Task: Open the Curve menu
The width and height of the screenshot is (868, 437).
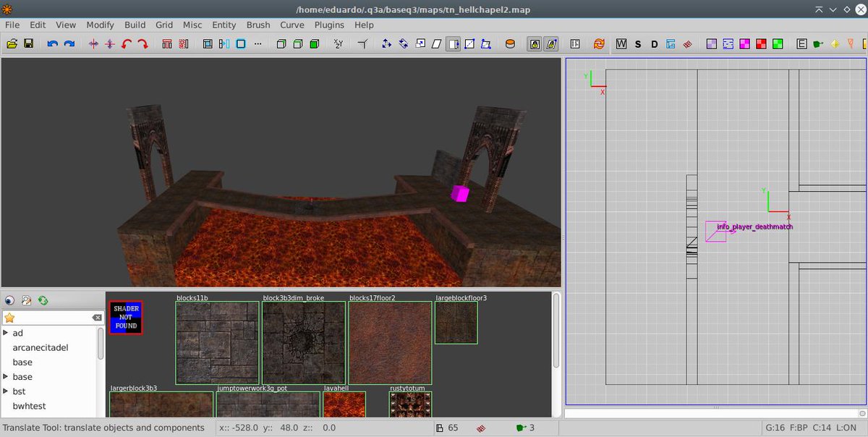Action: [292, 25]
